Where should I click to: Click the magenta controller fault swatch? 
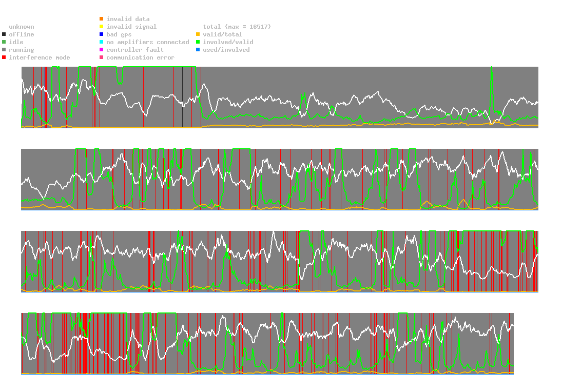(102, 50)
